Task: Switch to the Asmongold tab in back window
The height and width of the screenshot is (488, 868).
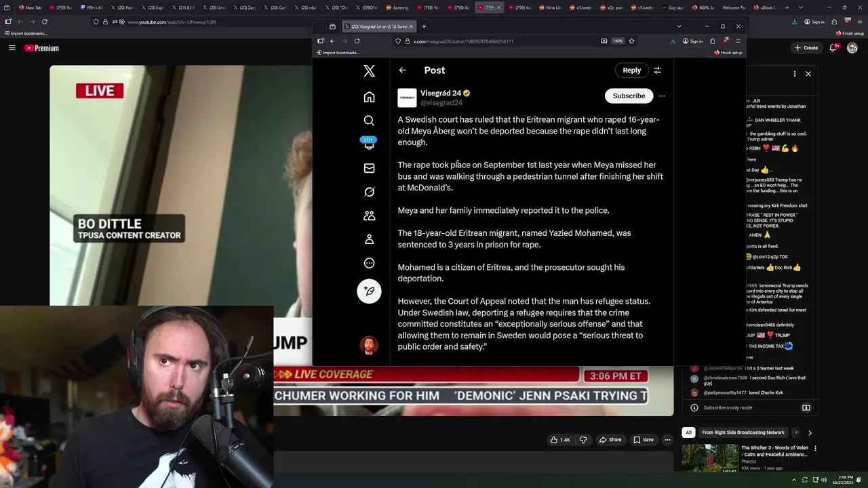Action: [396, 7]
